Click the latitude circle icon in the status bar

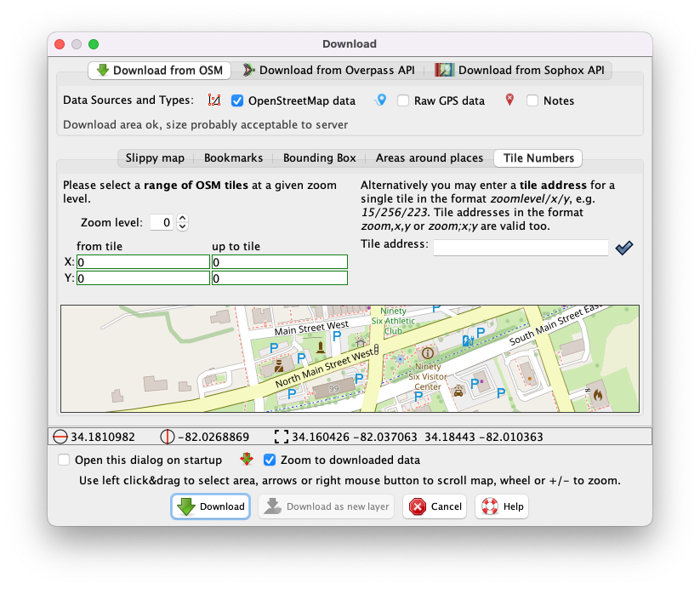(63, 437)
